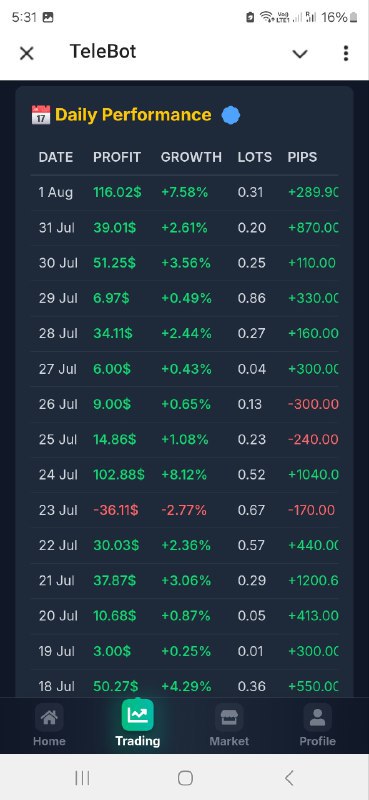The height and width of the screenshot is (800, 369).
Task: Select the 23 Jul loss row
Action: [x=184, y=510]
